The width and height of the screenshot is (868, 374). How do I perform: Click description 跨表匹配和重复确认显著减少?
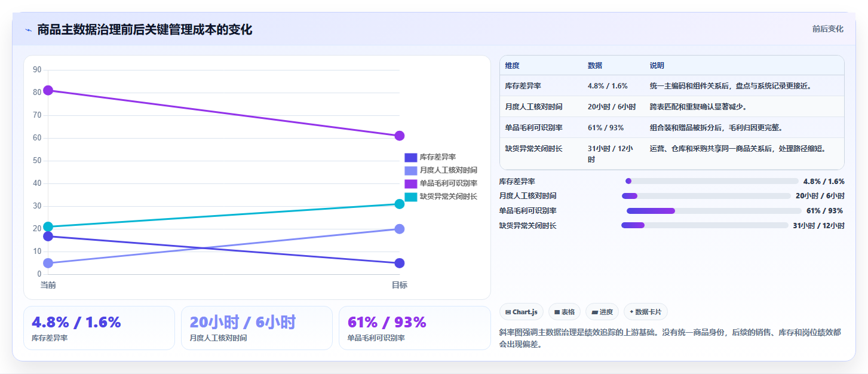click(698, 107)
